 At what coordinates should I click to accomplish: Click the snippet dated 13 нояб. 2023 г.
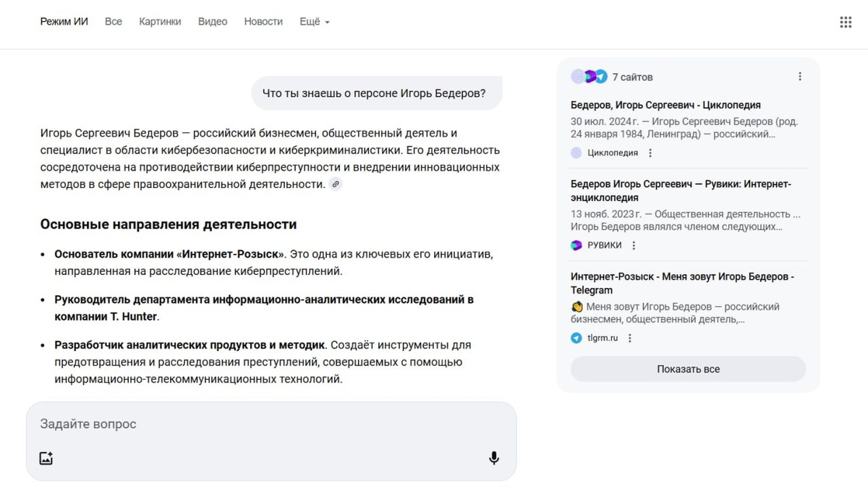pyautogui.click(x=686, y=221)
